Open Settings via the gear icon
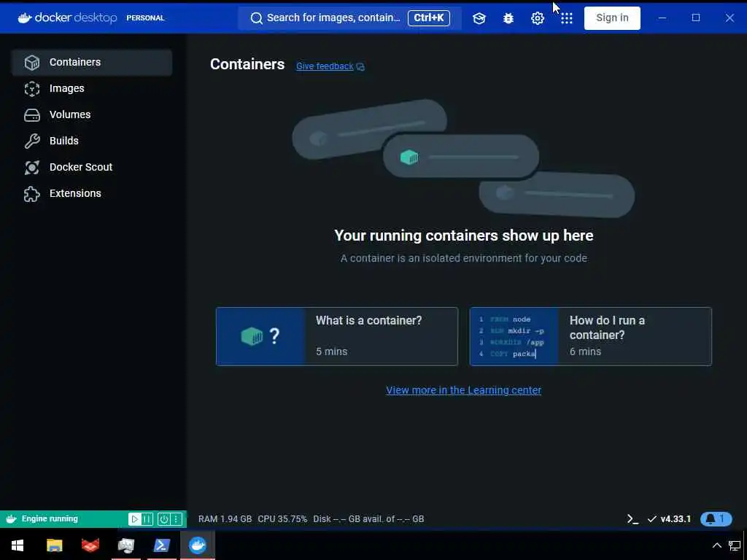Image resolution: width=747 pixels, height=560 pixels. [x=538, y=18]
